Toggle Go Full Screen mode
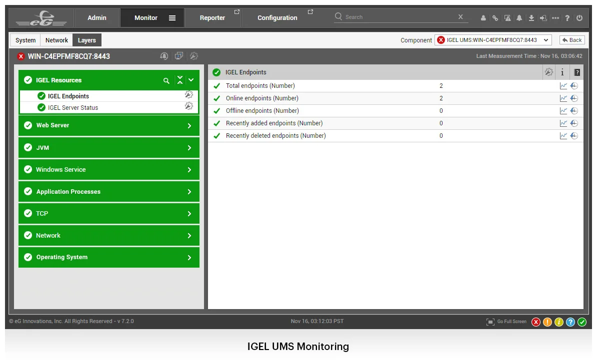 click(x=506, y=322)
